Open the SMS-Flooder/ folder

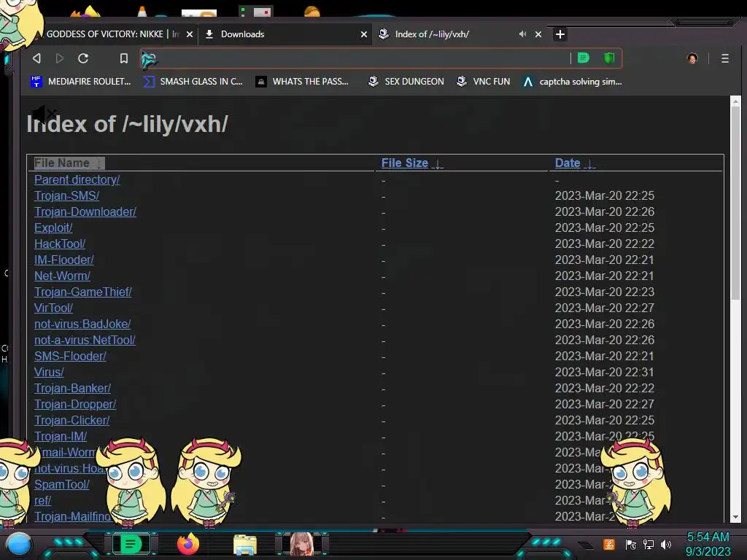[70, 356]
